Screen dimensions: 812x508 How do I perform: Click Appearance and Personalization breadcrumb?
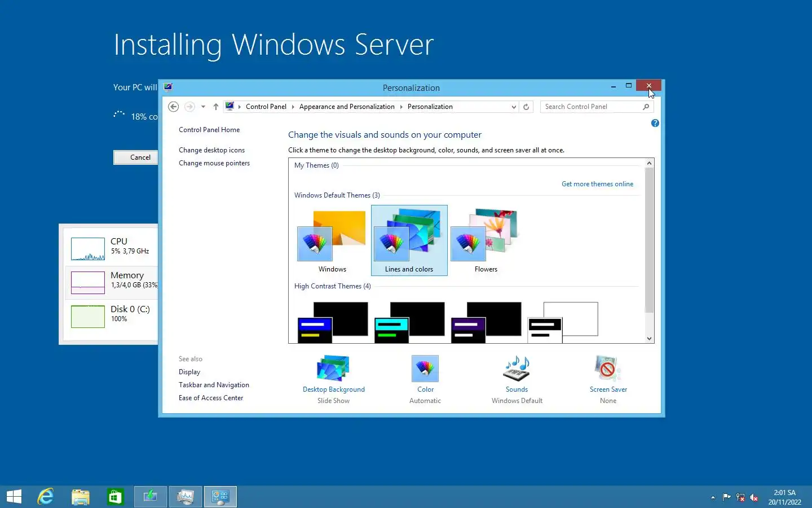[x=347, y=107]
